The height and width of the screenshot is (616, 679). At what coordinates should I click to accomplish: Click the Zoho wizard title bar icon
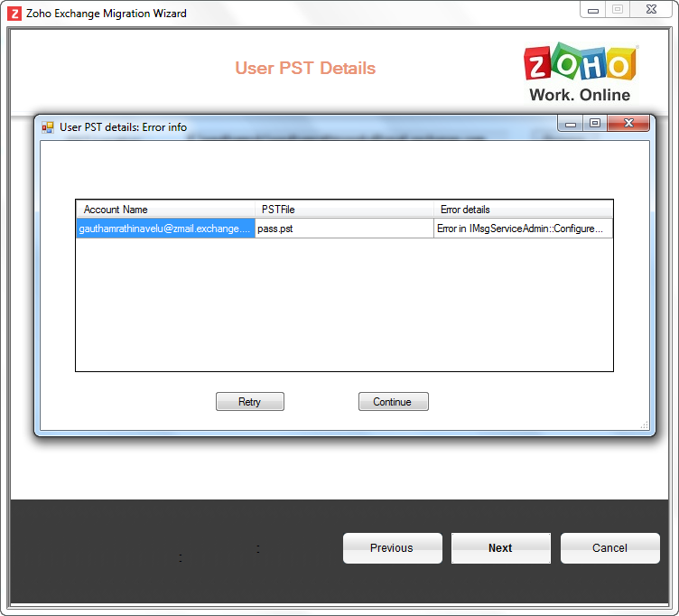14,14
